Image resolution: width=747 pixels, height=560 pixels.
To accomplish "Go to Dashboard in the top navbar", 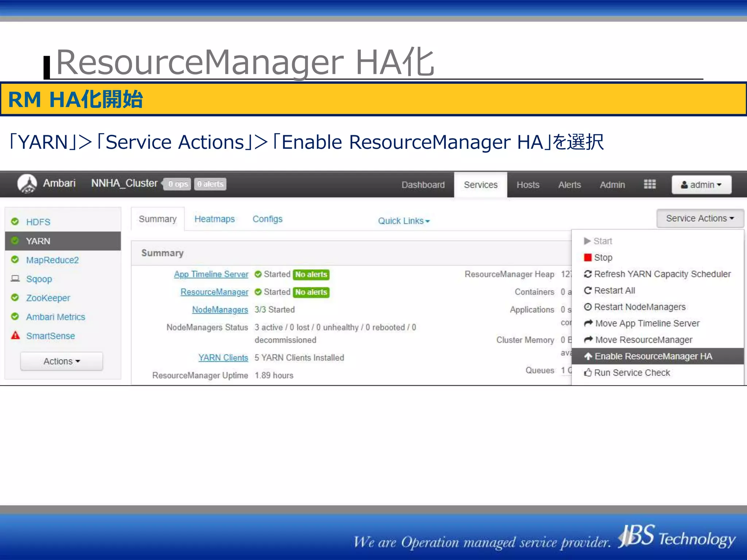I will point(423,184).
